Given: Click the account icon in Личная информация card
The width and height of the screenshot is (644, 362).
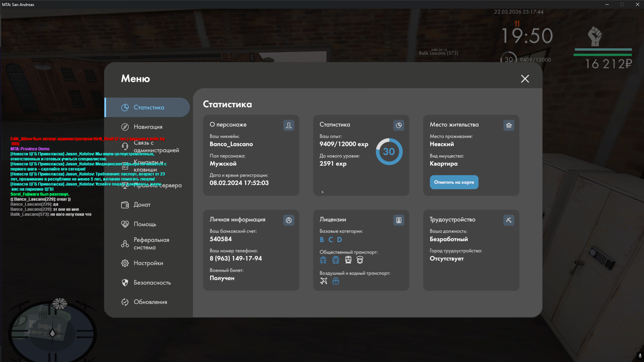Looking at the screenshot, I should point(289,220).
